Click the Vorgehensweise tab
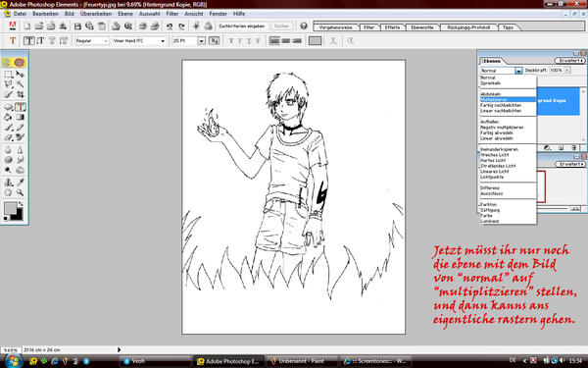588x368 pixels. pos(335,27)
